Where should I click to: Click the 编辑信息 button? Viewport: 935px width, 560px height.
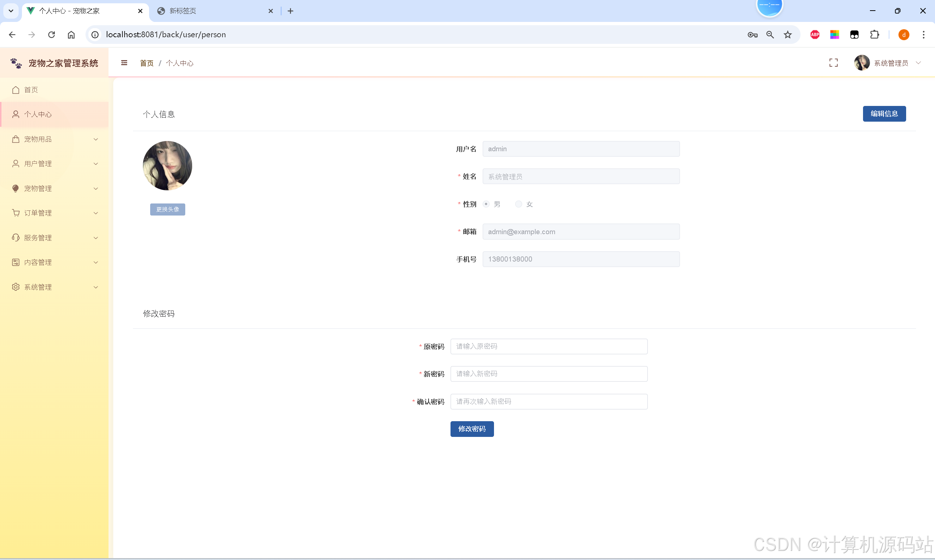884,114
